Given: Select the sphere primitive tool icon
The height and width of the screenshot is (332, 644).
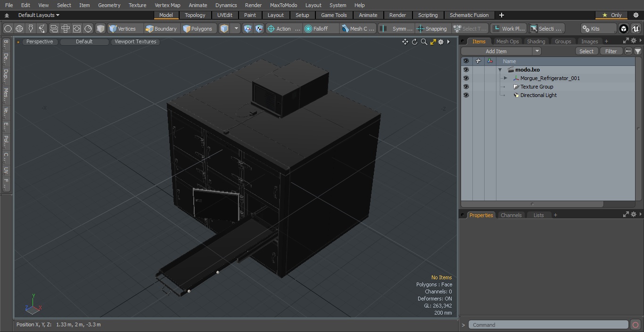Looking at the screenshot, I should 8,29.
